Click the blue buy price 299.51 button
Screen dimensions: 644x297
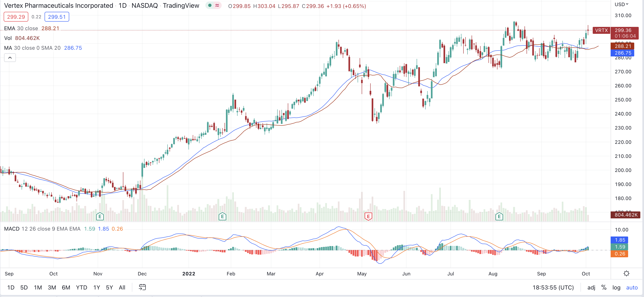[x=57, y=17]
